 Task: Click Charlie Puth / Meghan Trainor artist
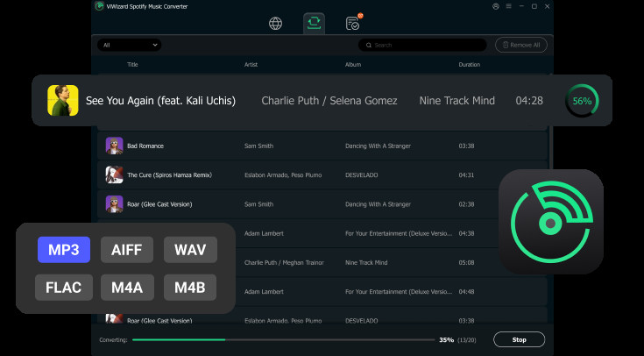284,263
